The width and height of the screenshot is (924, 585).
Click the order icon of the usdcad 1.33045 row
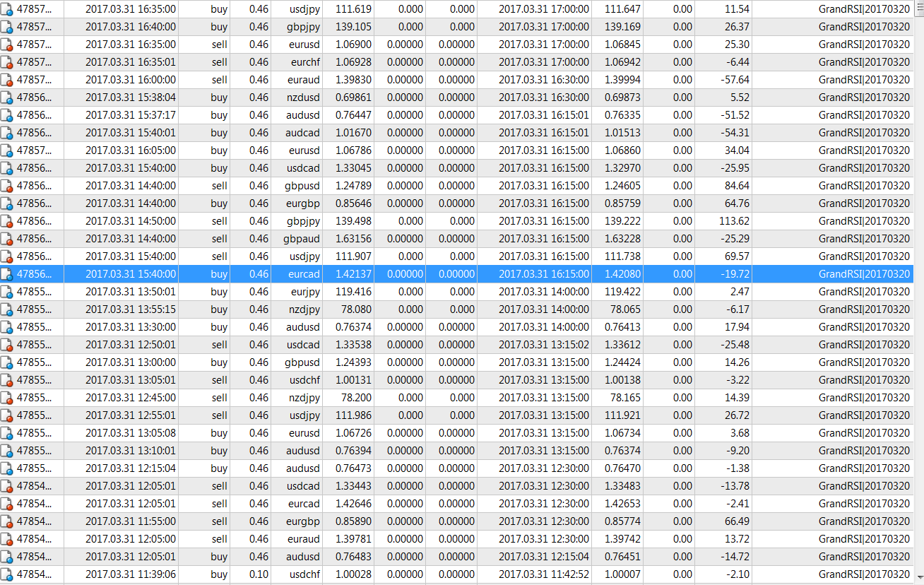(x=7, y=168)
